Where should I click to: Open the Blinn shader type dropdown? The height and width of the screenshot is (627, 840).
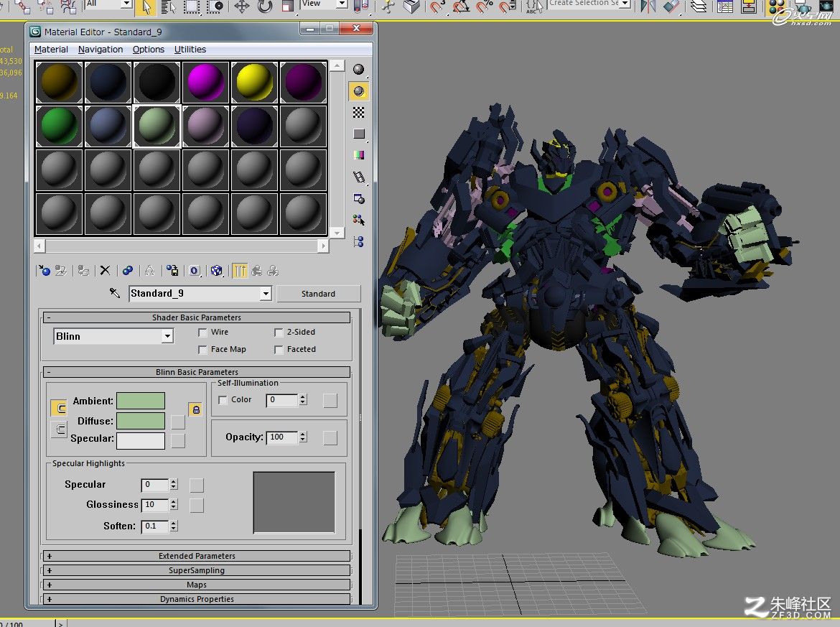pyautogui.click(x=168, y=336)
